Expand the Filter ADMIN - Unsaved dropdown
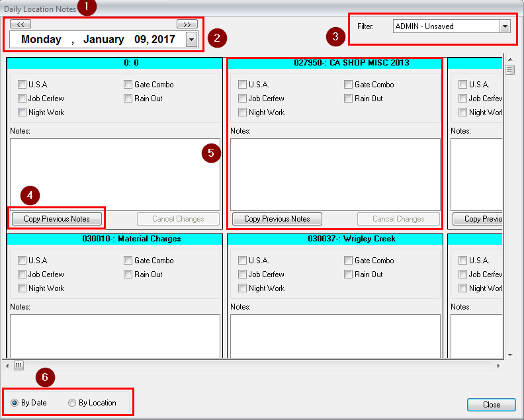 click(x=505, y=26)
